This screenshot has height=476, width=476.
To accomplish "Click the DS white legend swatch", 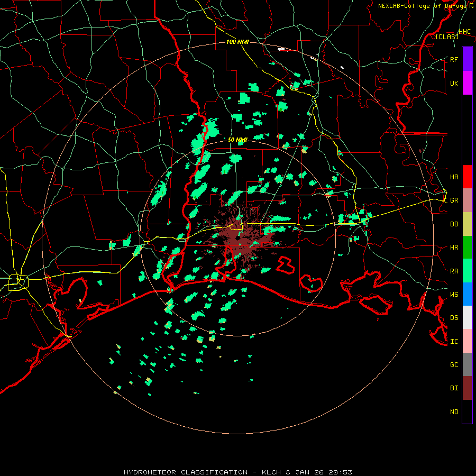I will tap(467, 317).
